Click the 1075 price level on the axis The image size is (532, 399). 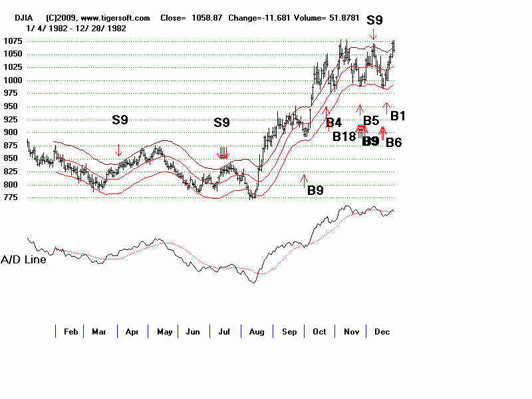tap(13, 41)
